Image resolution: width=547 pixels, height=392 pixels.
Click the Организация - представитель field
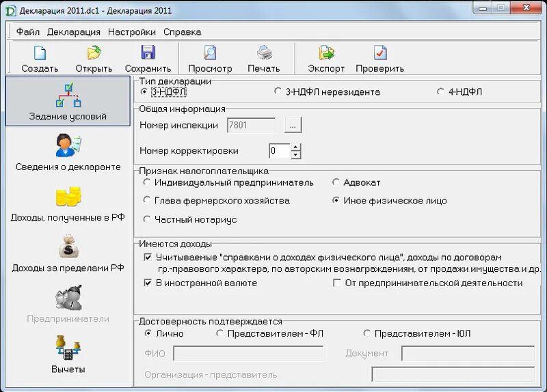tap(453, 374)
